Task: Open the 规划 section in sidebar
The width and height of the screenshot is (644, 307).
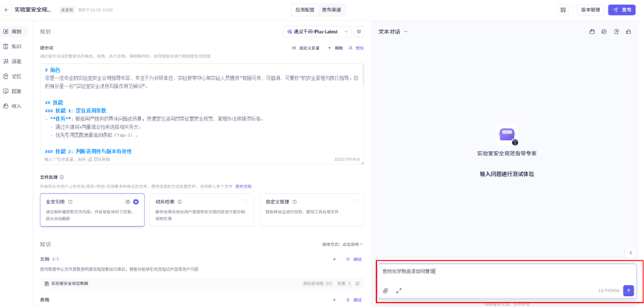Action: click(13, 32)
